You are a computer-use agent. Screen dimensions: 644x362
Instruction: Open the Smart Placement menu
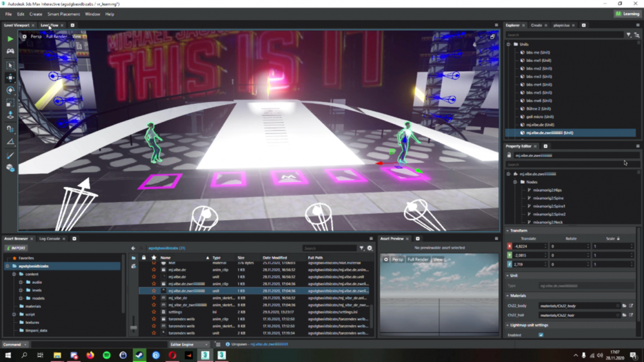tap(63, 14)
